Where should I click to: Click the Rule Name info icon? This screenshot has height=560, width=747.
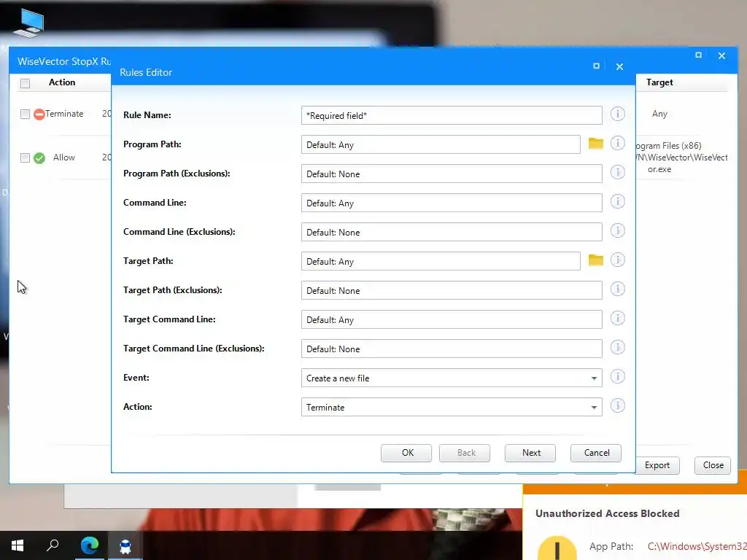click(617, 114)
